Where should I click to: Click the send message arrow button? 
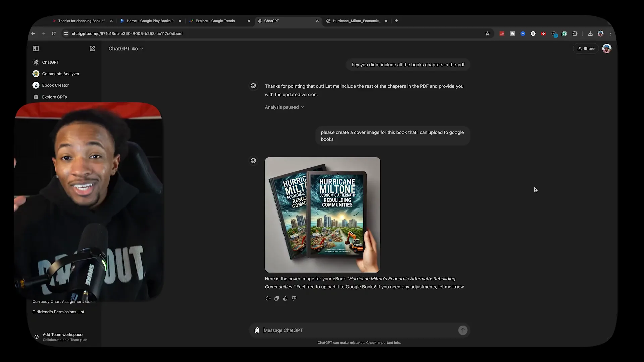click(463, 330)
